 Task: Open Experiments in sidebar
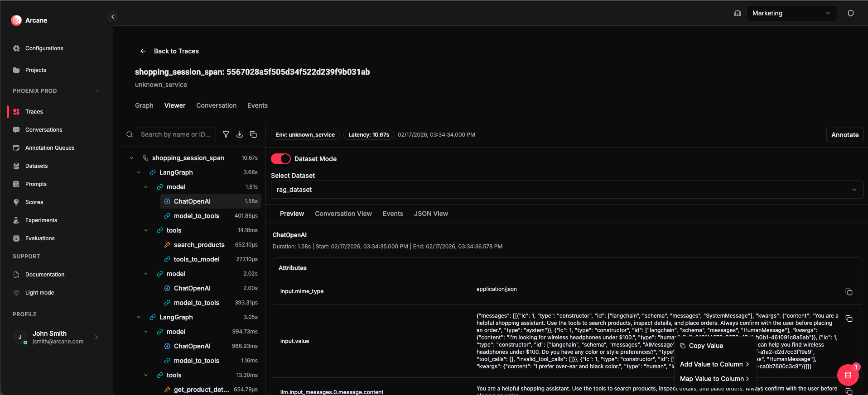(x=41, y=220)
